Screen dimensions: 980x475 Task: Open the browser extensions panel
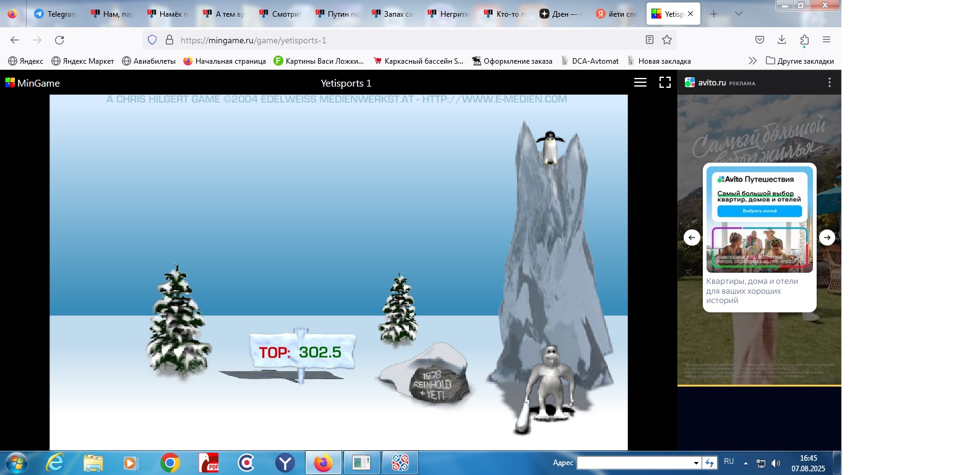[x=804, y=40]
